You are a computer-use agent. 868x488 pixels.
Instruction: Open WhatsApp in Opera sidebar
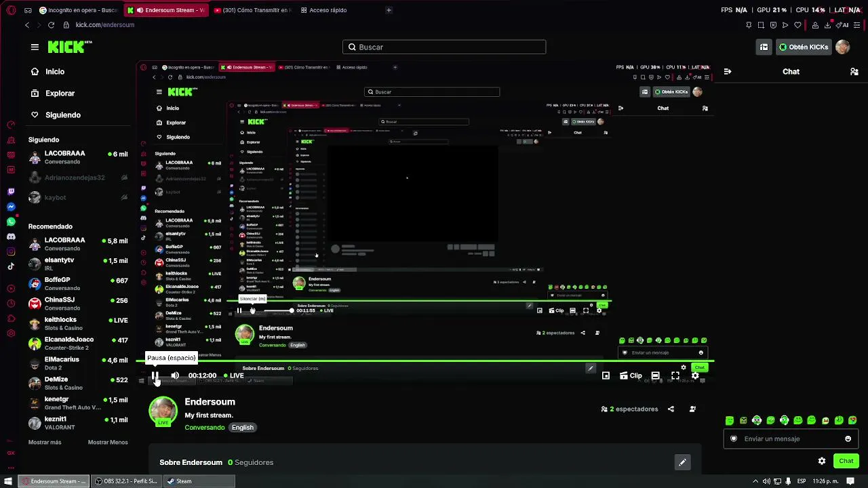click(11, 222)
